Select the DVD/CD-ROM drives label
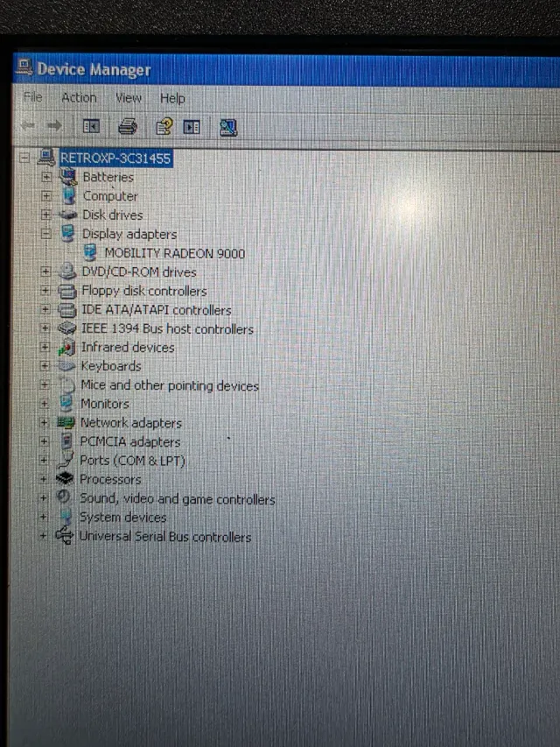 point(138,272)
